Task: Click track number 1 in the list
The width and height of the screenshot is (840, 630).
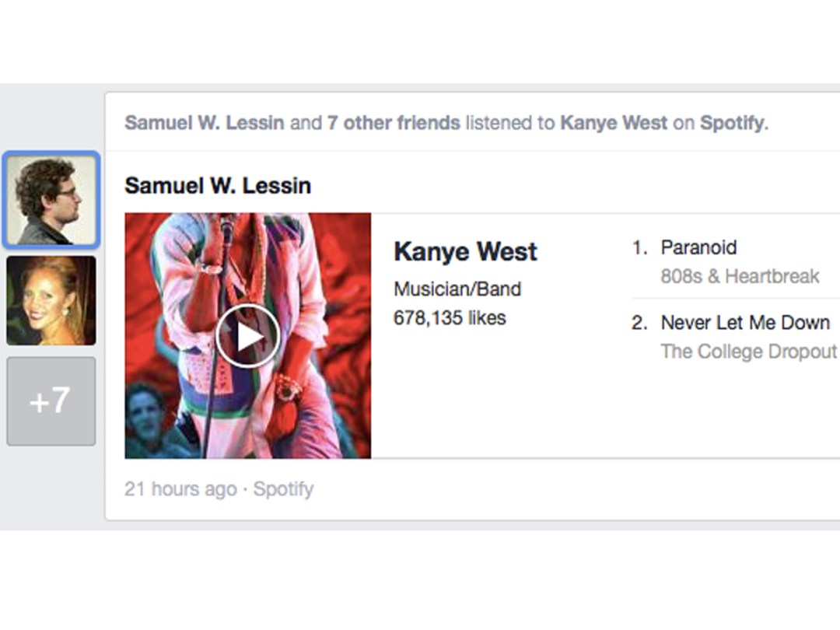Action: click(x=639, y=247)
